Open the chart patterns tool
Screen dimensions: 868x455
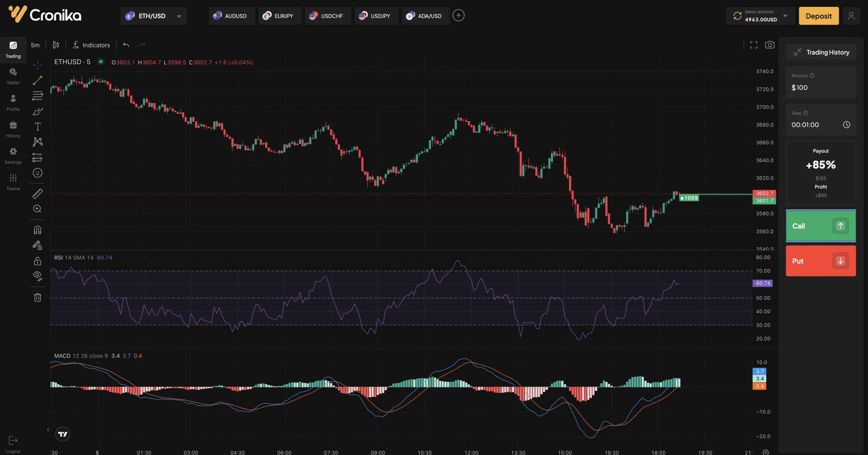pos(38,142)
